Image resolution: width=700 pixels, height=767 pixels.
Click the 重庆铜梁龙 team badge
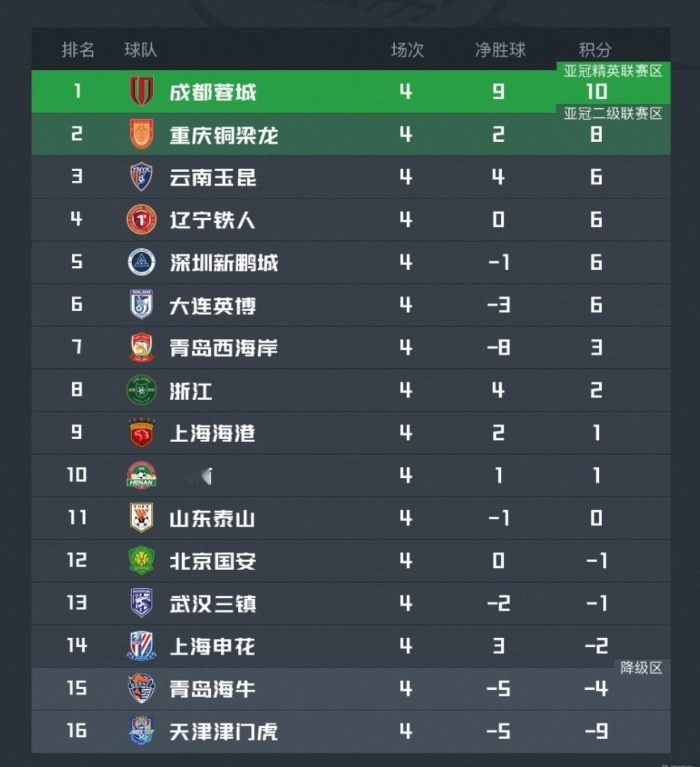[141, 134]
